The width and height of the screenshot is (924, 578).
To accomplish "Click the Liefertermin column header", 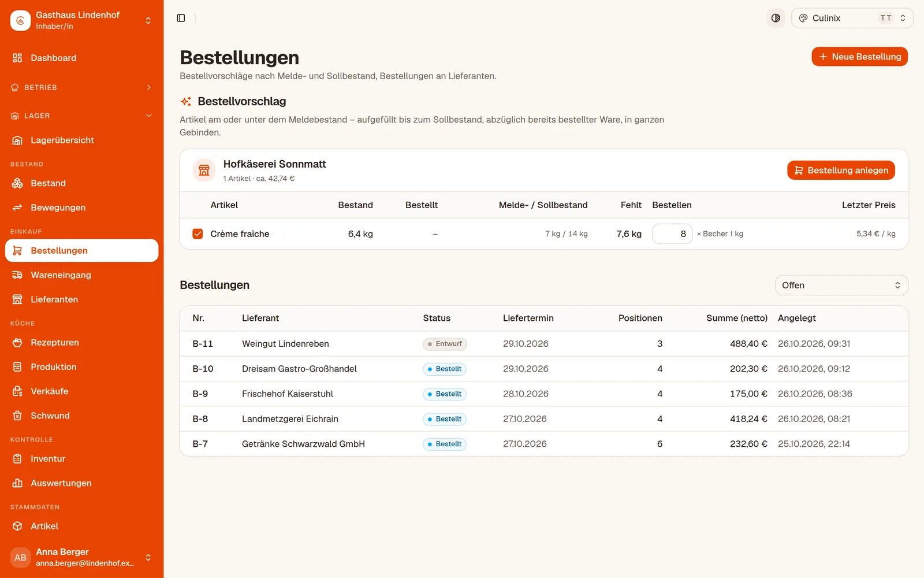I will (x=528, y=318).
